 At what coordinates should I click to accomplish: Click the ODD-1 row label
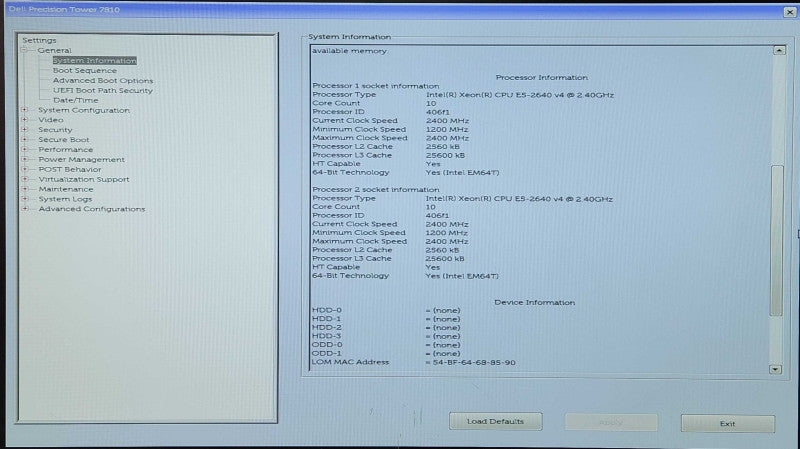(327, 353)
